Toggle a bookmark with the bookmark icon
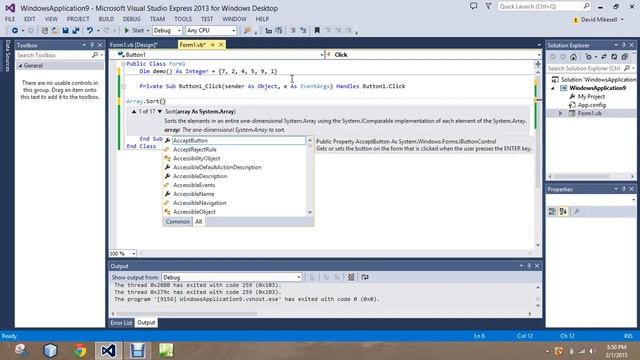Screen dimensions: 640x360 coord(317,31)
